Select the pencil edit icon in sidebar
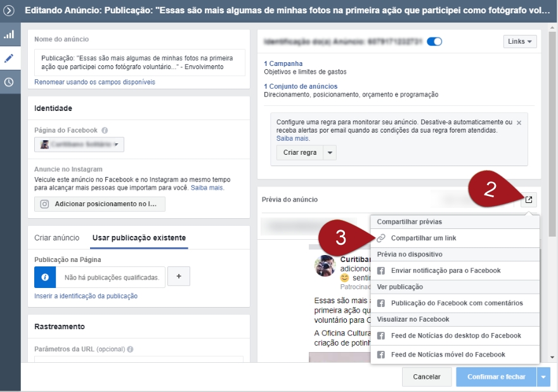558x392 pixels. click(9, 58)
